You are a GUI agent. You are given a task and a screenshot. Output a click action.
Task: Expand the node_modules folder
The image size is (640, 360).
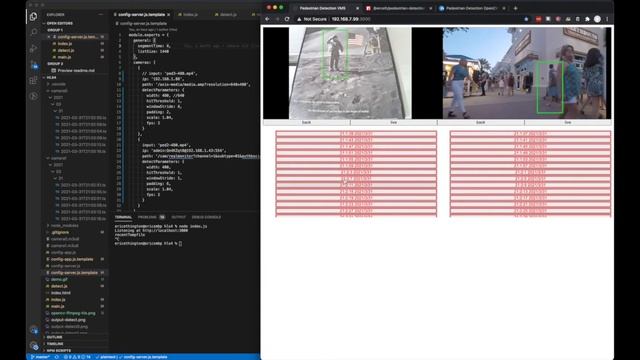[x=64, y=225]
